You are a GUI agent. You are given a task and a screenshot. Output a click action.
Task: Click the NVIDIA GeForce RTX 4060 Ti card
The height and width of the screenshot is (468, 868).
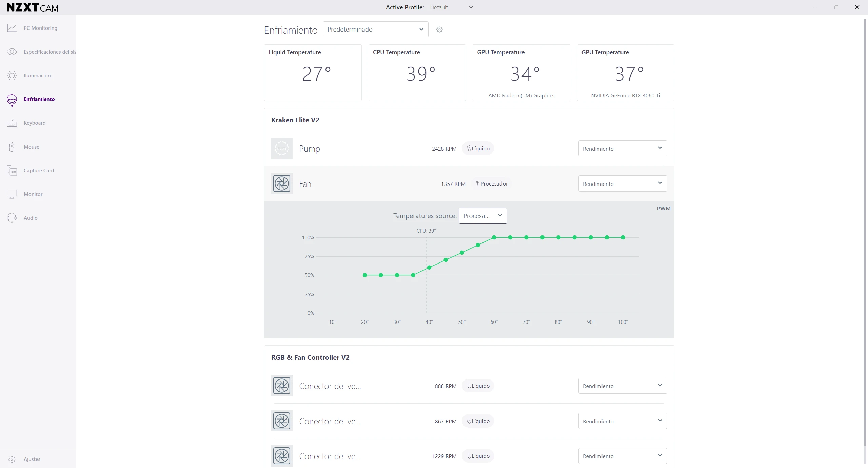626,73
